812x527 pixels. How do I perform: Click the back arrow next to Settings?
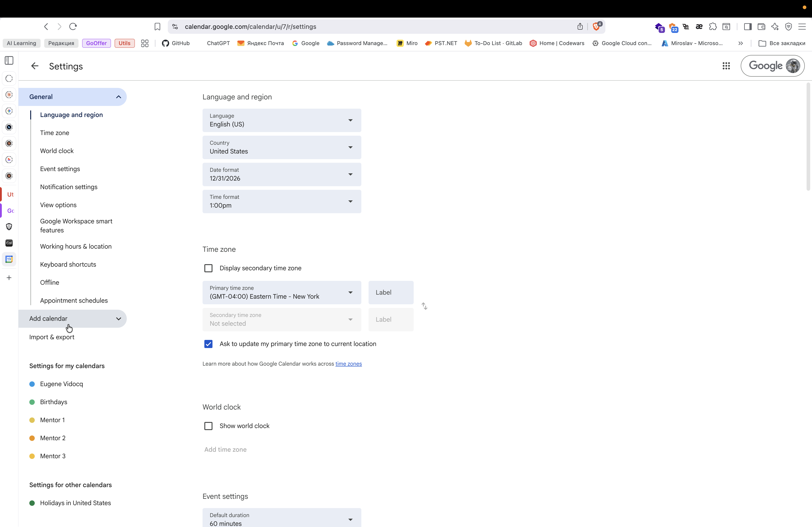tap(35, 66)
